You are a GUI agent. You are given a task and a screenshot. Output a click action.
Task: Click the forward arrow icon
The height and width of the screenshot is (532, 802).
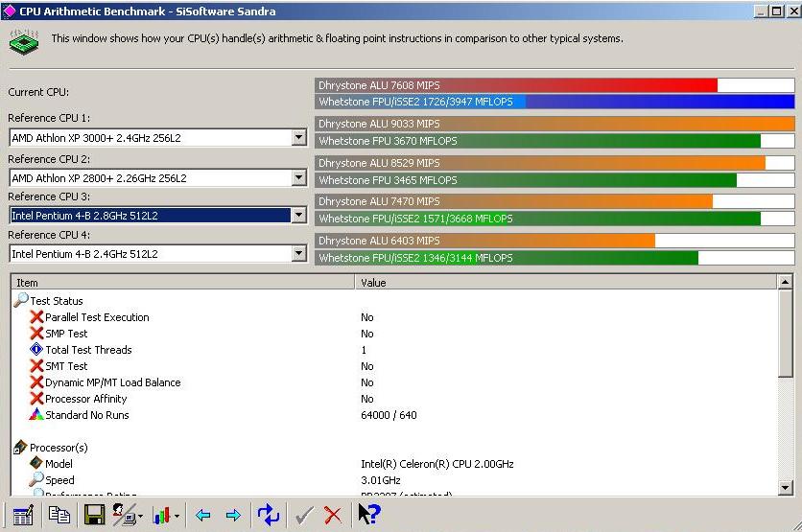233,515
